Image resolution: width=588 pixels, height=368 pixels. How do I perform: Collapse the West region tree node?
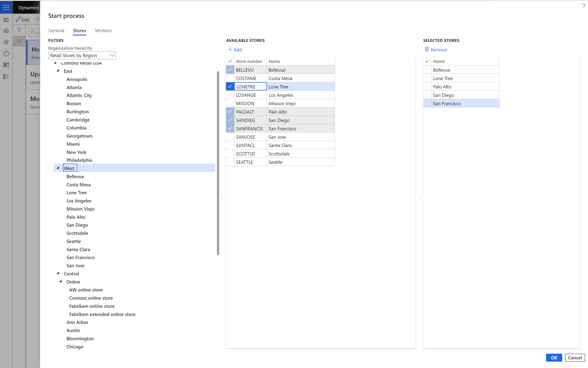[58, 168]
